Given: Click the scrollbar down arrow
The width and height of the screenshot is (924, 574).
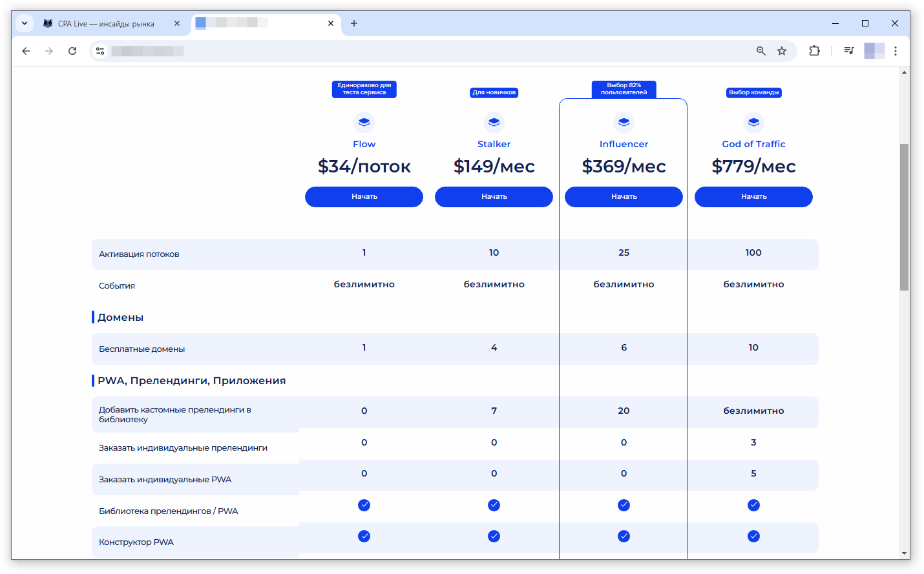Looking at the screenshot, I should 904,553.
